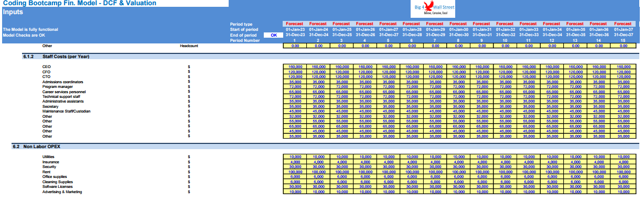Select the 'Rent' row label
The height and width of the screenshot is (202, 644).
pos(46,172)
